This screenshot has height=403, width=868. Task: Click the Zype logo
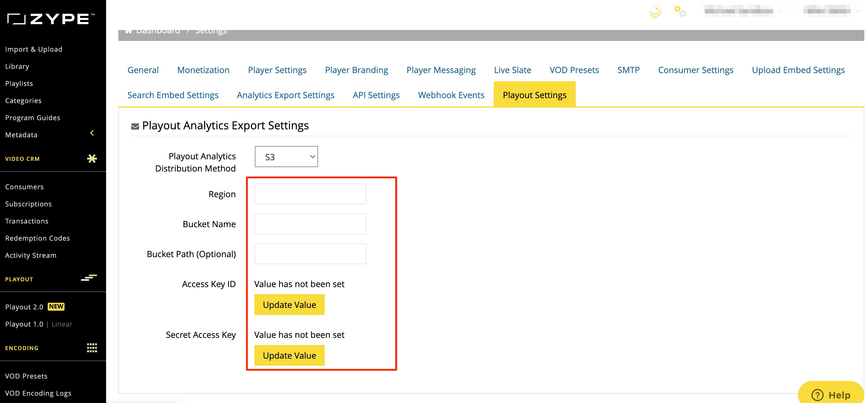click(51, 19)
